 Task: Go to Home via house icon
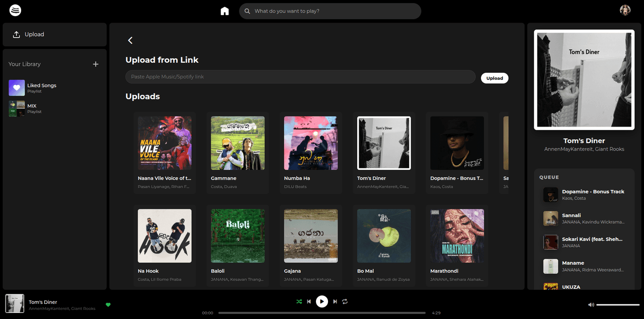click(x=225, y=11)
